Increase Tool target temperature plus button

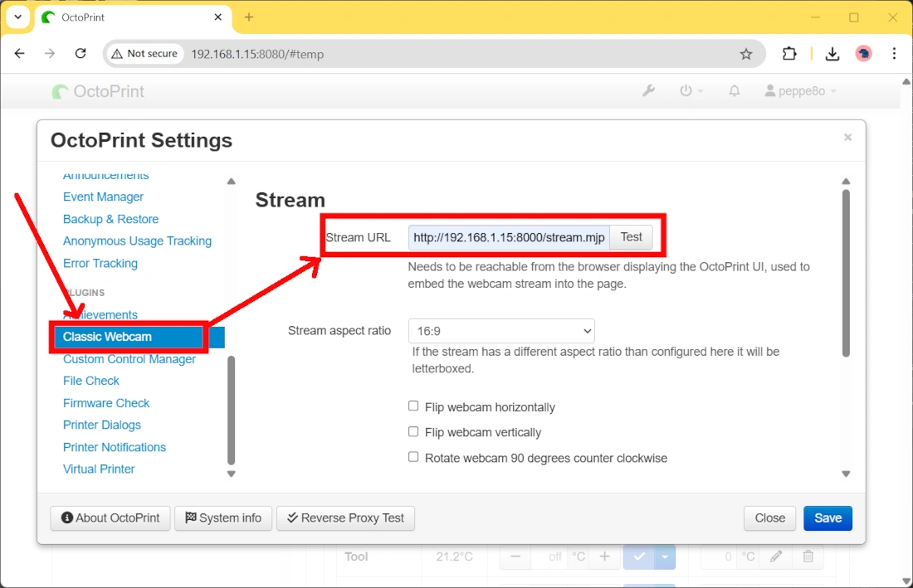[605, 556]
